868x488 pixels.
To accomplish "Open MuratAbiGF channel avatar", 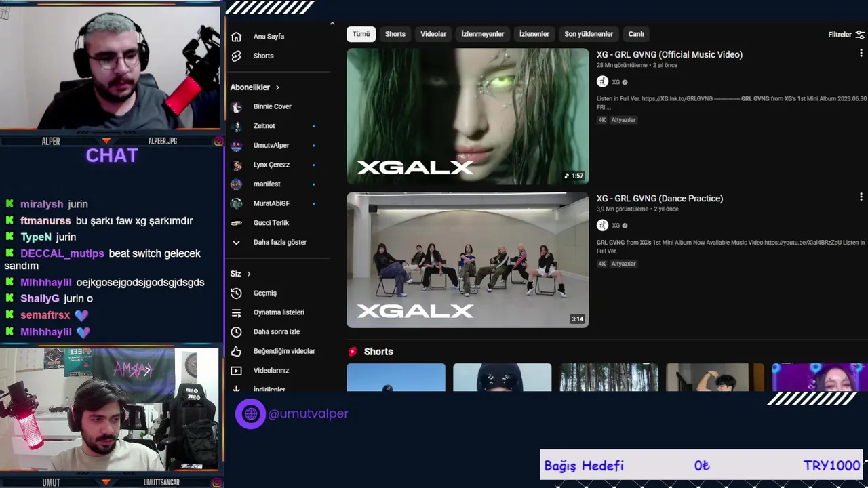I will point(236,203).
